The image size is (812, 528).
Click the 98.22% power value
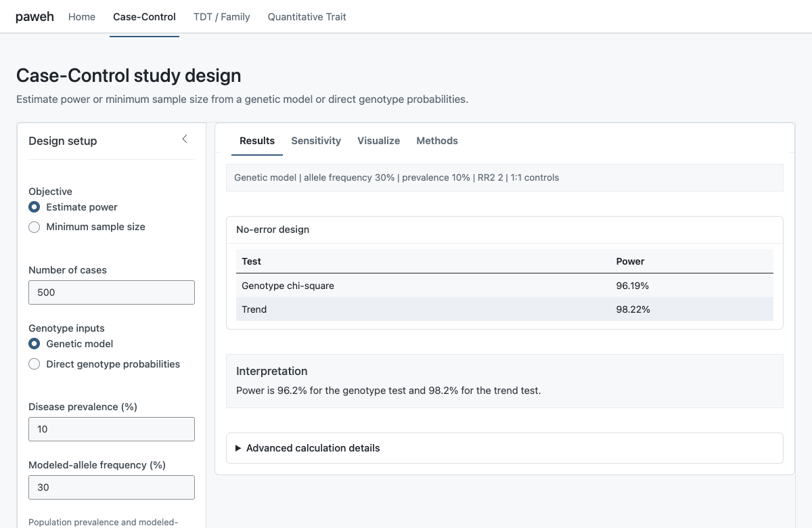633,309
